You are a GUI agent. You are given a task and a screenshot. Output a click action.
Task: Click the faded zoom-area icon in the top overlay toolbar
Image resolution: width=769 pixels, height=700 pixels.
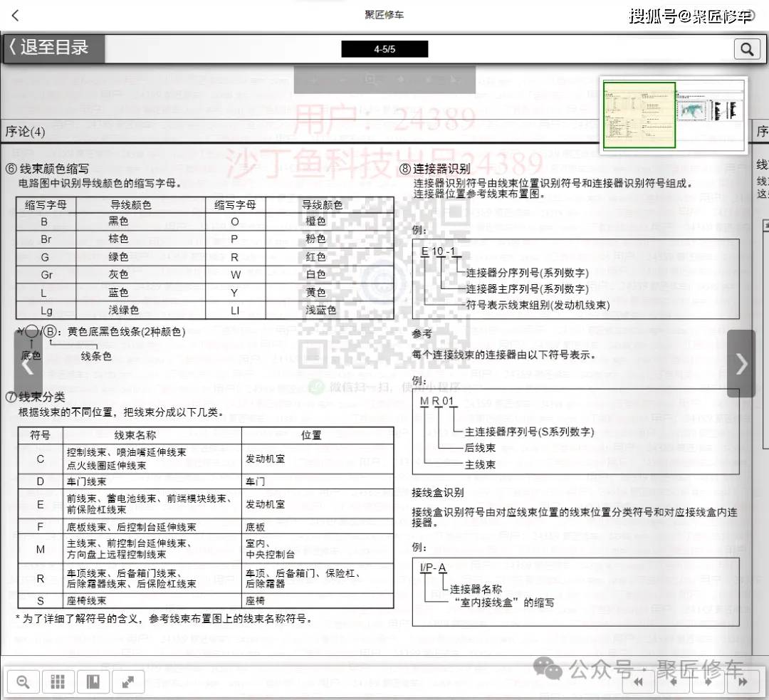(371, 79)
